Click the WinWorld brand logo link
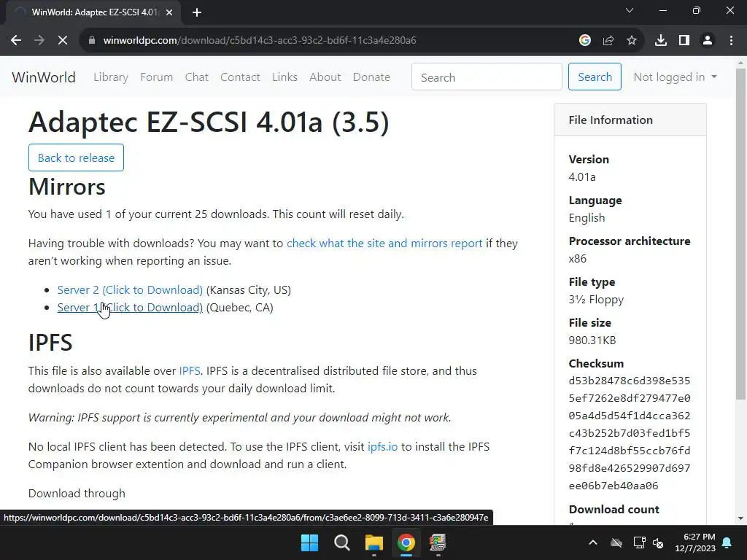 point(44,77)
